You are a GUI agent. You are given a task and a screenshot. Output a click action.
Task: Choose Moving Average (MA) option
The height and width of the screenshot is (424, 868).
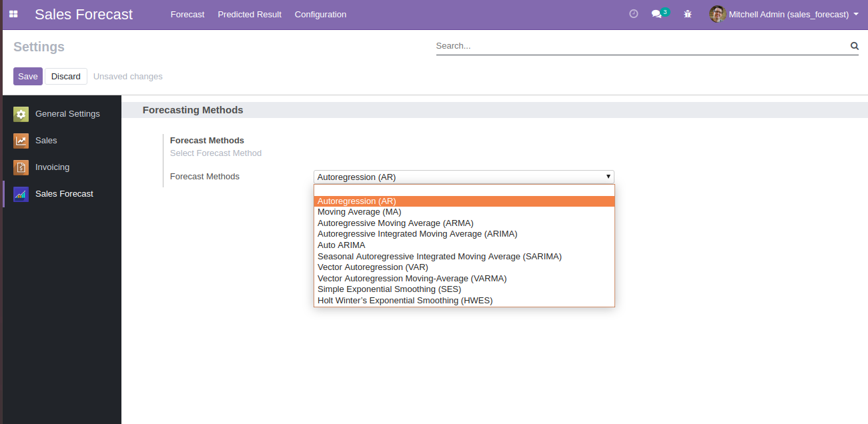click(x=359, y=212)
